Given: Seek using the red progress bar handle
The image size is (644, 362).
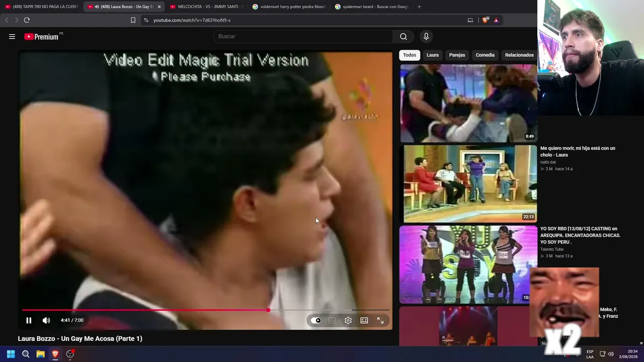Looking at the screenshot, I should pyautogui.click(x=268, y=310).
